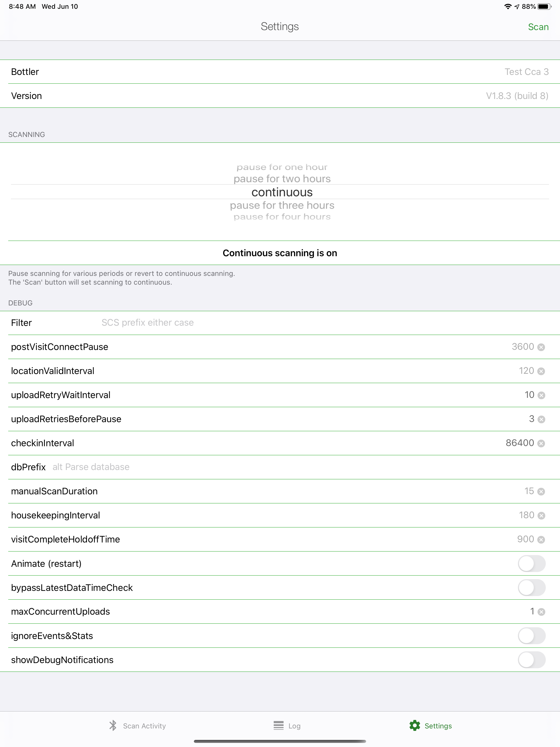560x747 pixels.
Task: Tap the DEBUG section header
Action: tap(20, 303)
